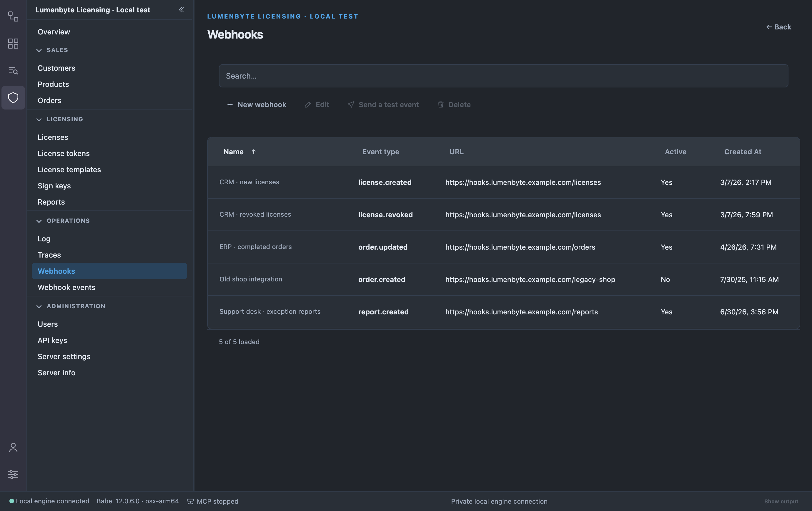Click Send a test event button
The image size is (812, 511).
(383, 104)
